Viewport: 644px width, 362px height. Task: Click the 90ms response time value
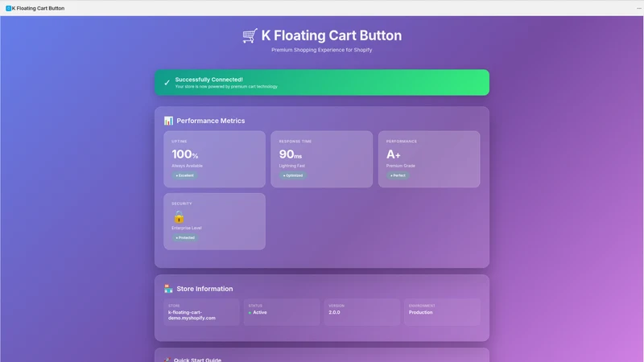(291, 154)
